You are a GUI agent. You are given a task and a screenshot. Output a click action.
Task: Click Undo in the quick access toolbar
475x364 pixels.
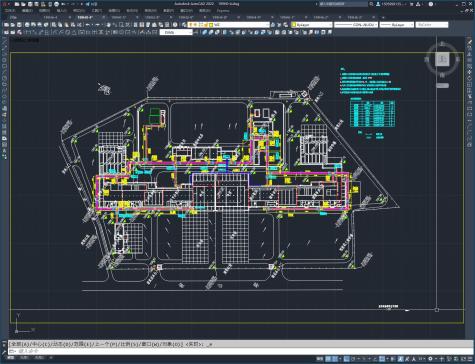click(63, 4)
